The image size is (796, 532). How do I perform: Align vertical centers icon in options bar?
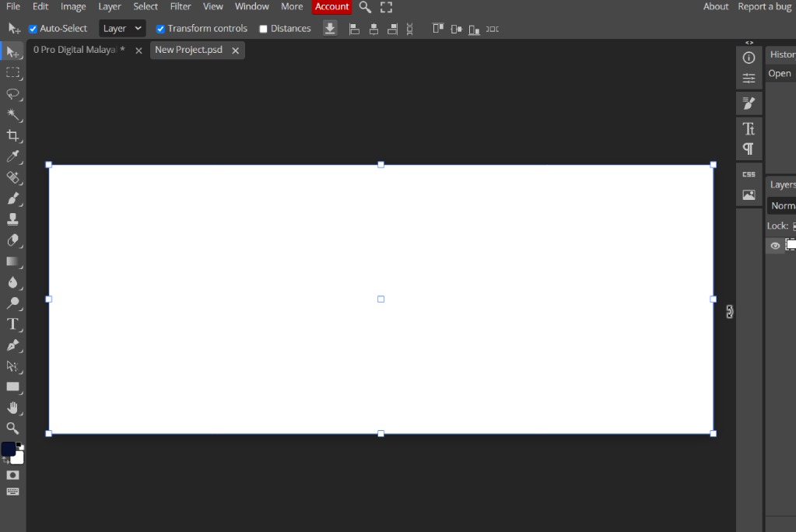[457, 29]
